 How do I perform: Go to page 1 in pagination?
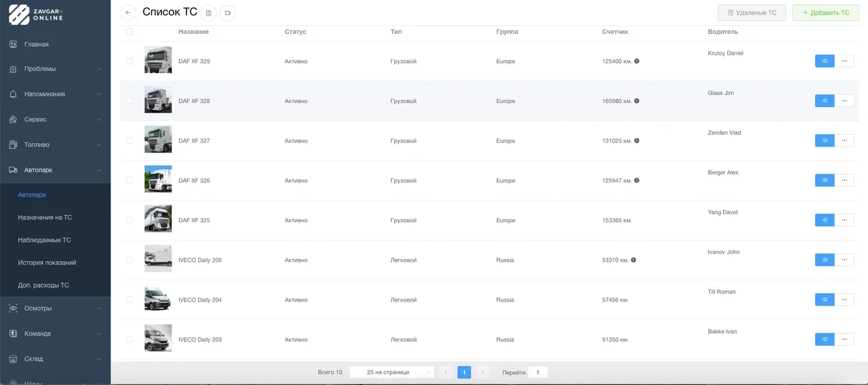point(464,372)
